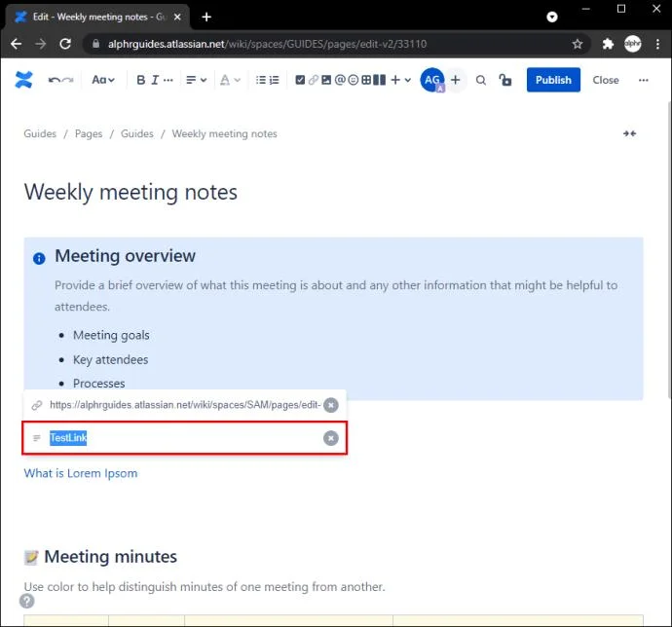This screenshot has width=672, height=627.
Task: Add an action item checkbox
Action: coord(300,80)
